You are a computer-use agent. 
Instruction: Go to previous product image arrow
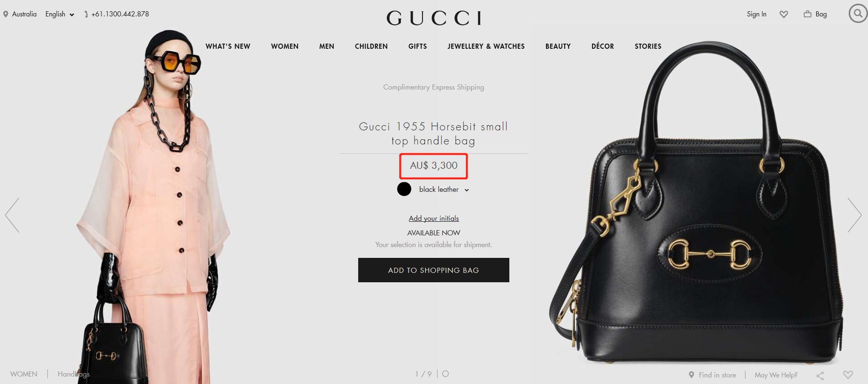[12, 215]
